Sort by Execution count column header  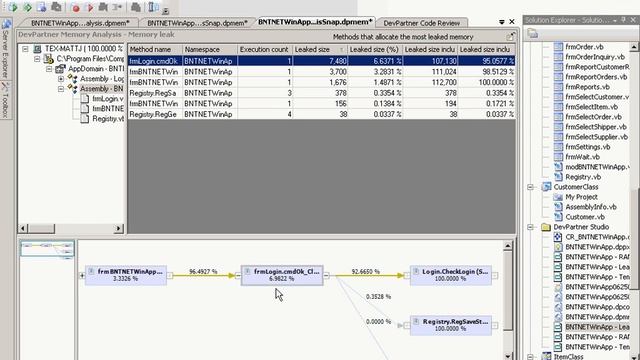[x=265, y=49]
